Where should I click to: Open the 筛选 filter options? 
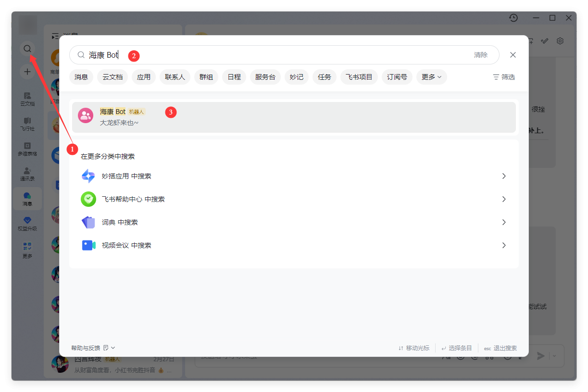tap(504, 77)
